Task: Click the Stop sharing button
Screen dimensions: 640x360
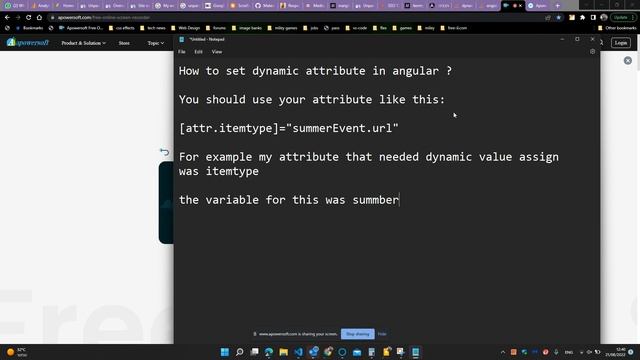Action: [x=358, y=334]
